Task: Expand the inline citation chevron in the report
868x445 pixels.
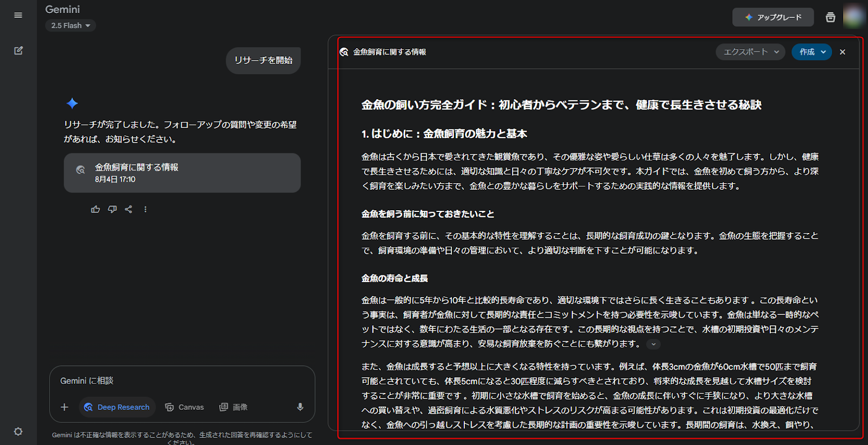Action: click(x=654, y=344)
